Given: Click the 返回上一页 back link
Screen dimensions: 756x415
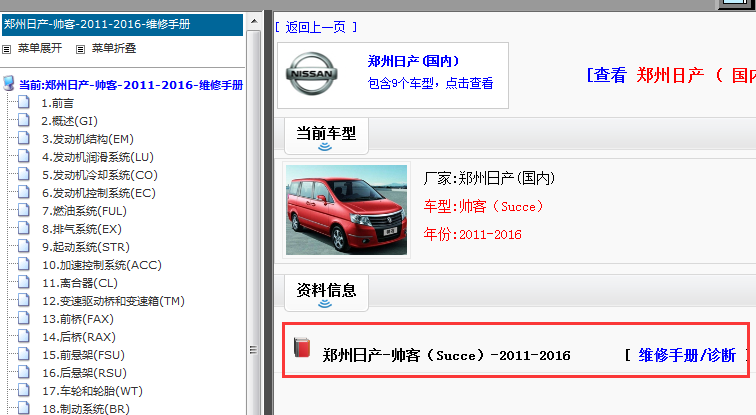Looking at the screenshot, I should 315,26.
